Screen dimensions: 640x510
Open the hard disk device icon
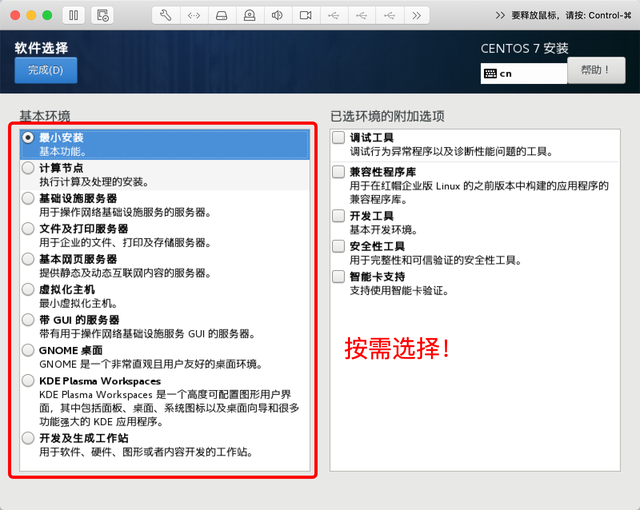tap(222, 16)
